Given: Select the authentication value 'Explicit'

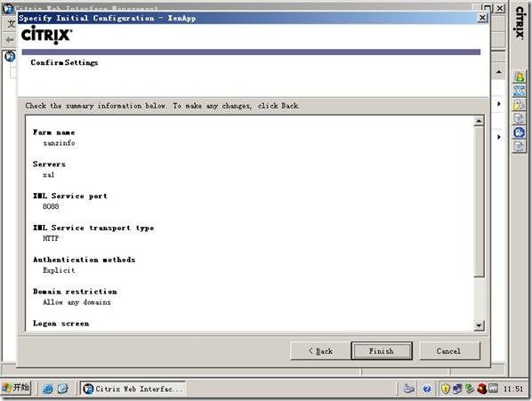Looking at the screenshot, I should click(59, 270).
